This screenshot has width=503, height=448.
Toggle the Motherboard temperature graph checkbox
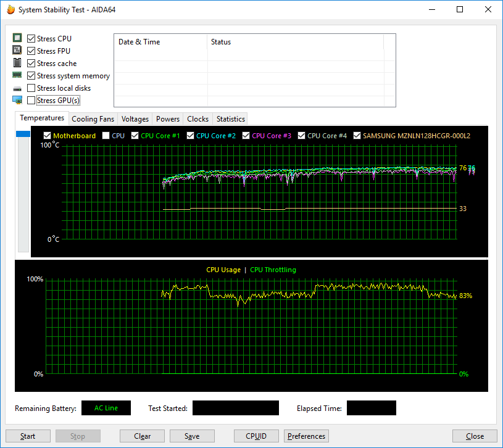(x=47, y=136)
